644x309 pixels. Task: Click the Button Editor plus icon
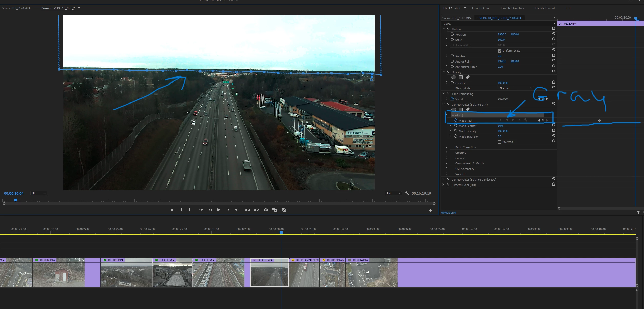tap(431, 210)
